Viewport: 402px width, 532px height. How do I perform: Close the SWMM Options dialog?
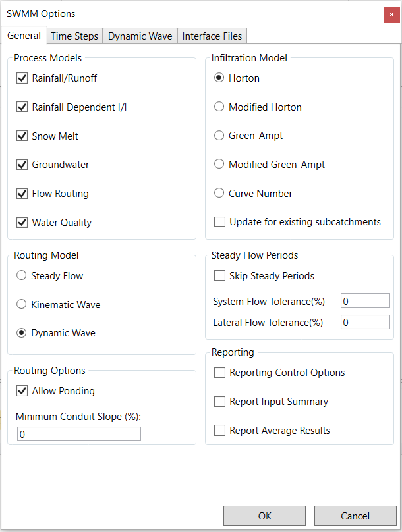pyautogui.click(x=391, y=14)
